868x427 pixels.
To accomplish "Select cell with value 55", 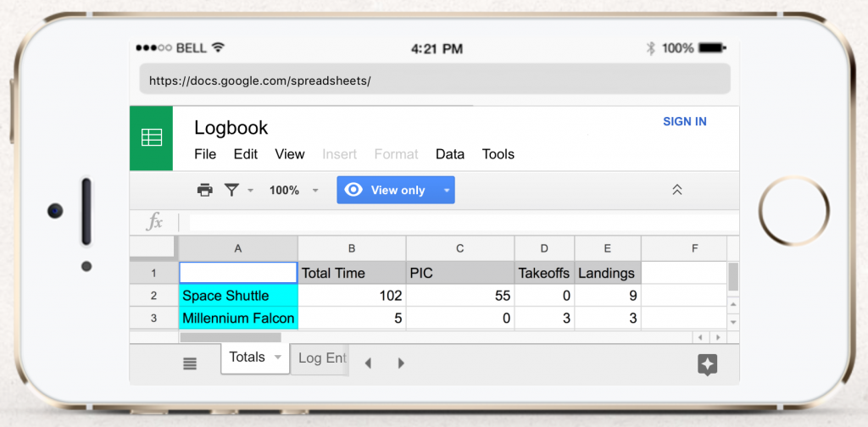I will coord(460,296).
